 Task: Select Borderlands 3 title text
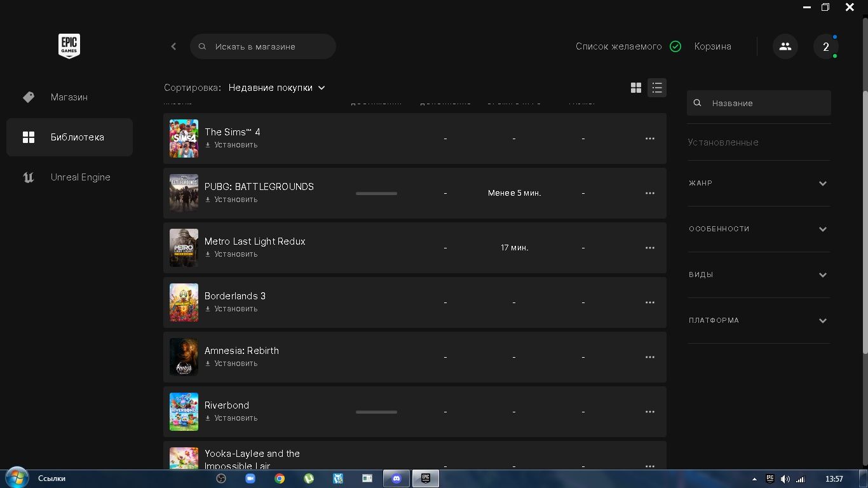[x=235, y=296]
